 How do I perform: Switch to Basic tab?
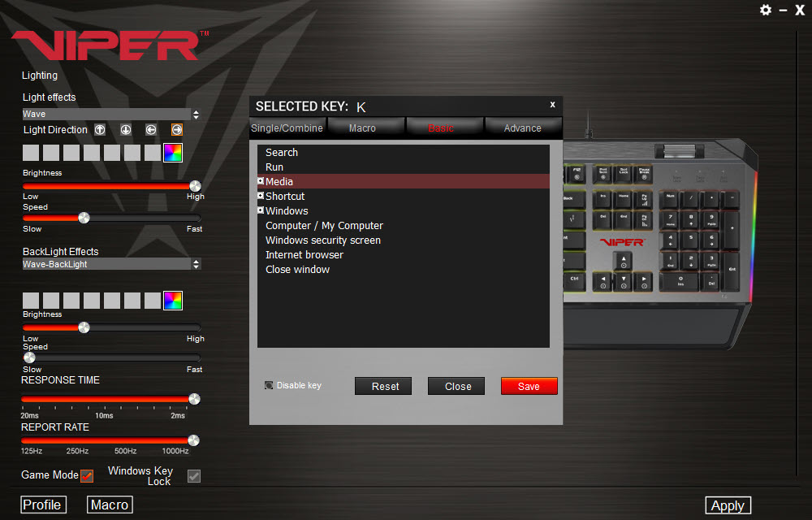click(x=445, y=128)
